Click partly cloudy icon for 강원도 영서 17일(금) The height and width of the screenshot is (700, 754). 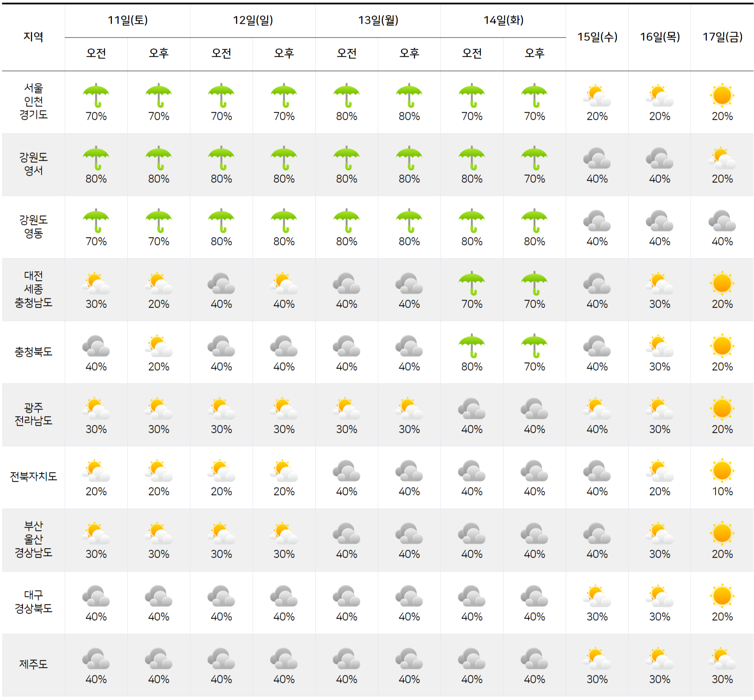[722, 158]
